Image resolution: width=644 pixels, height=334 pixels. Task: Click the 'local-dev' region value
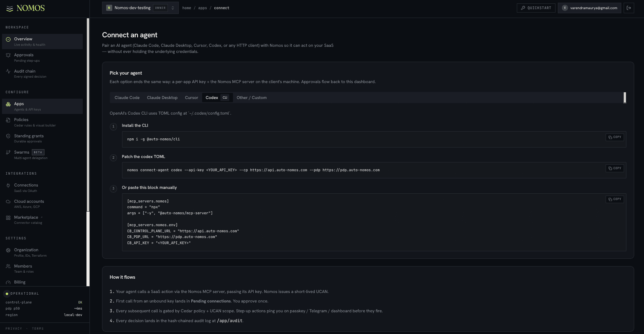[73, 315]
